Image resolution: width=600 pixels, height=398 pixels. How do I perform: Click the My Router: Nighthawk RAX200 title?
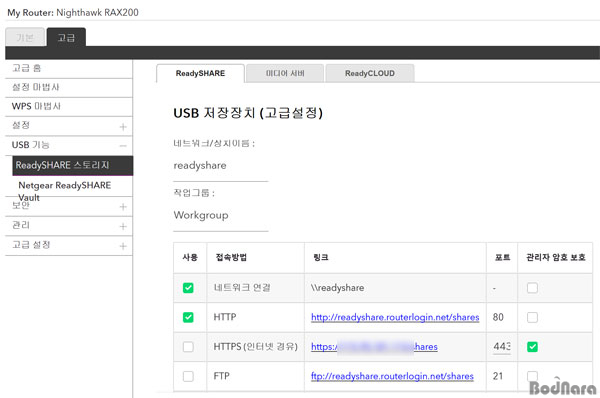click(x=73, y=13)
